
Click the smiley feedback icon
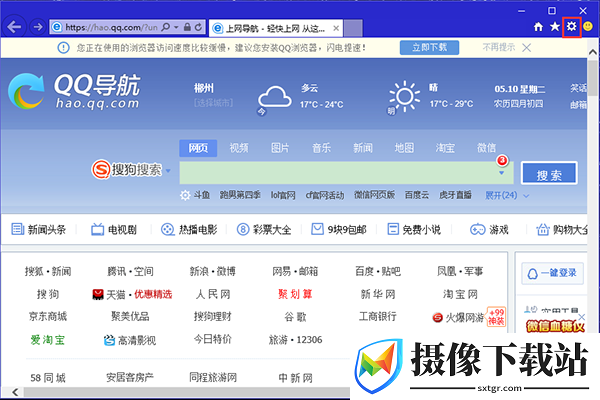[588, 26]
